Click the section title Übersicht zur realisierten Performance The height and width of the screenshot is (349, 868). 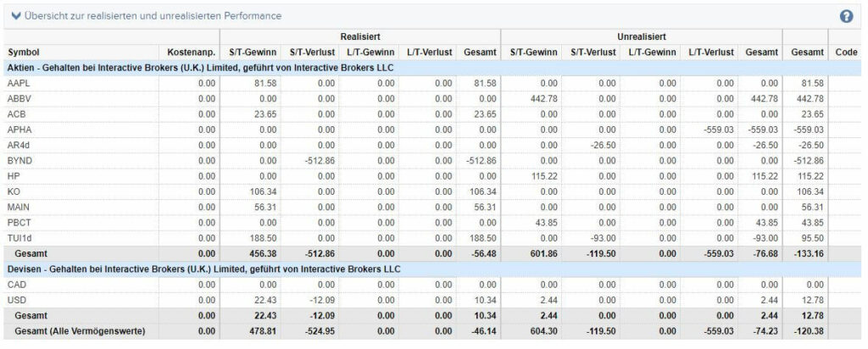point(153,16)
